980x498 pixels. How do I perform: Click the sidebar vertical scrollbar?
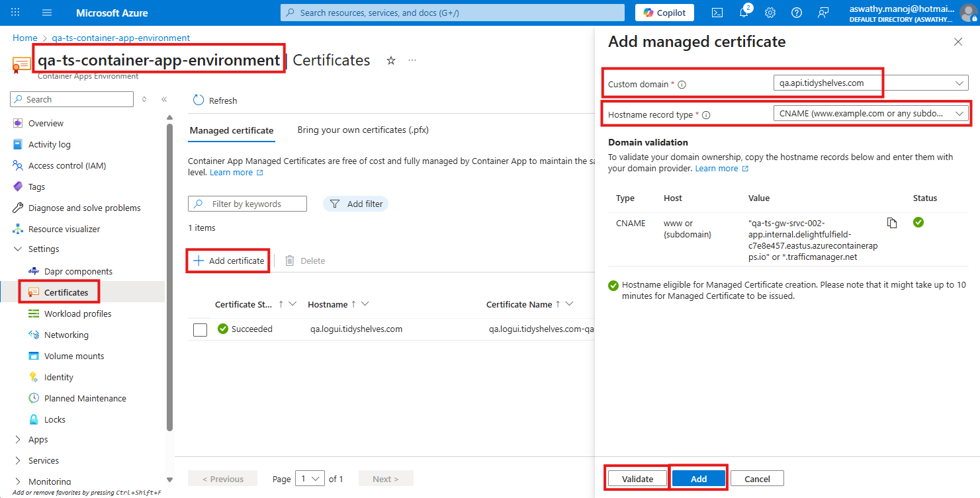click(169, 278)
